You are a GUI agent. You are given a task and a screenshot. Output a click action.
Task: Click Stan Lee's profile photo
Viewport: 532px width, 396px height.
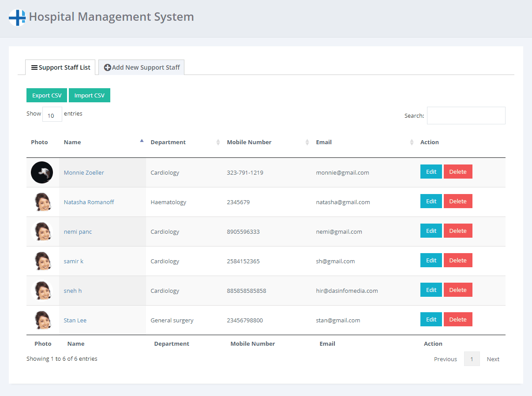point(42,320)
